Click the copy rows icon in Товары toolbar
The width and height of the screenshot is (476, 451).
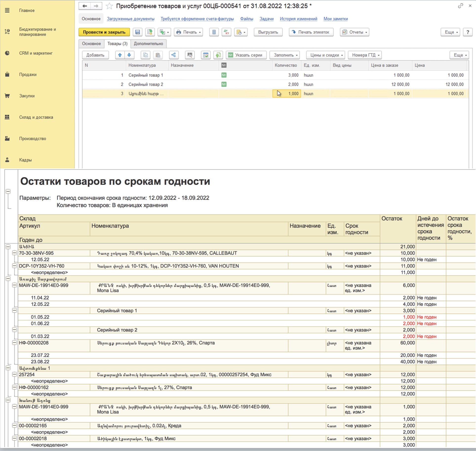coord(145,55)
